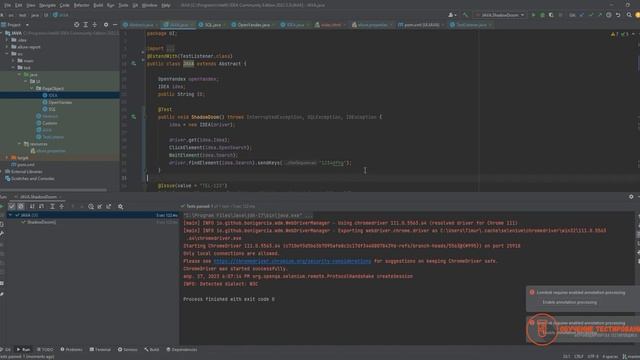Switch to the SQL.java editor tab
This screenshot has height=360, width=640.
pyautogui.click(x=212, y=25)
